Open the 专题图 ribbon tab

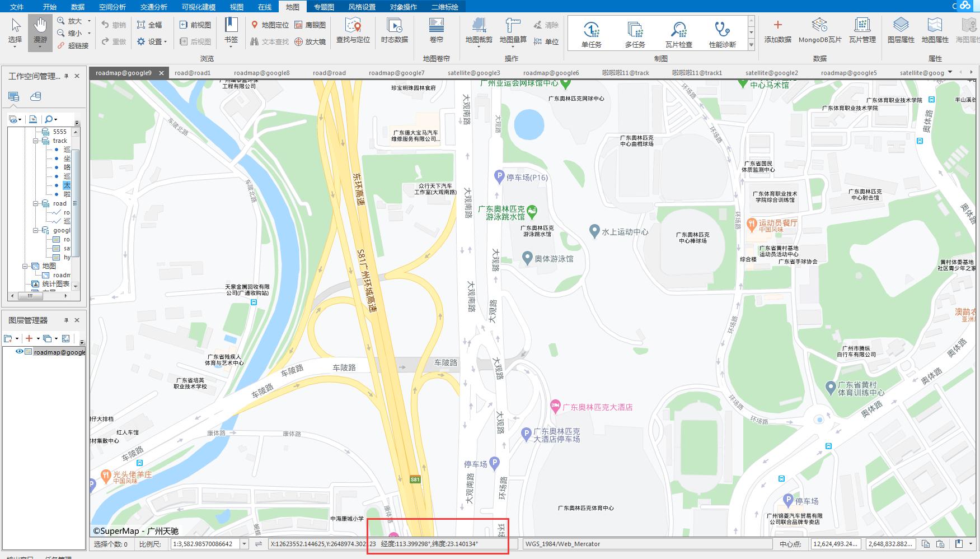coord(324,7)
